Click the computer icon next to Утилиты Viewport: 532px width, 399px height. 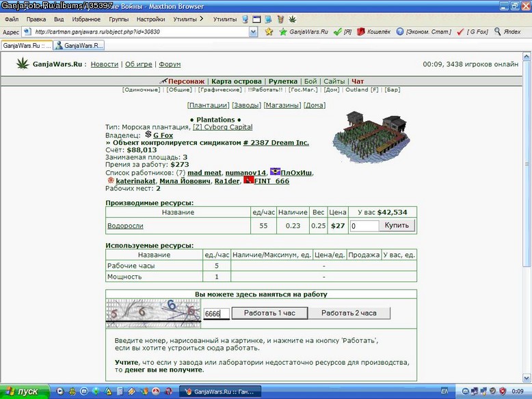pyautogui.click(x=245, y=19)
